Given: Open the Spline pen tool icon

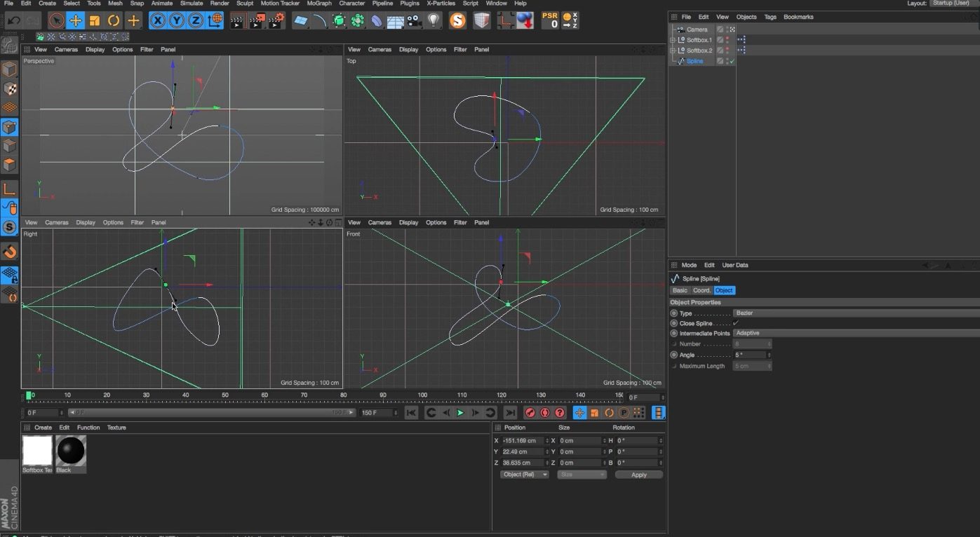Looking at the screenshot, I should click(320, 21).
